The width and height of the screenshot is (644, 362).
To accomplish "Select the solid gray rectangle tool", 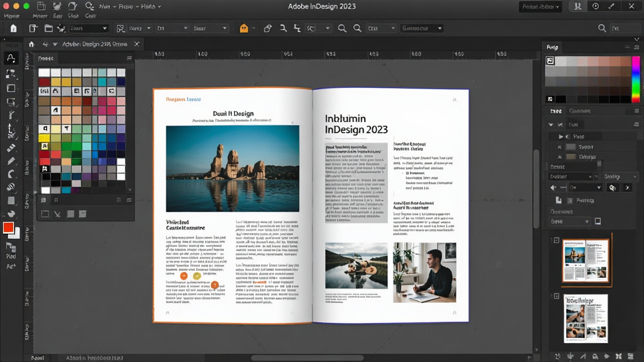I will point(11,200).
